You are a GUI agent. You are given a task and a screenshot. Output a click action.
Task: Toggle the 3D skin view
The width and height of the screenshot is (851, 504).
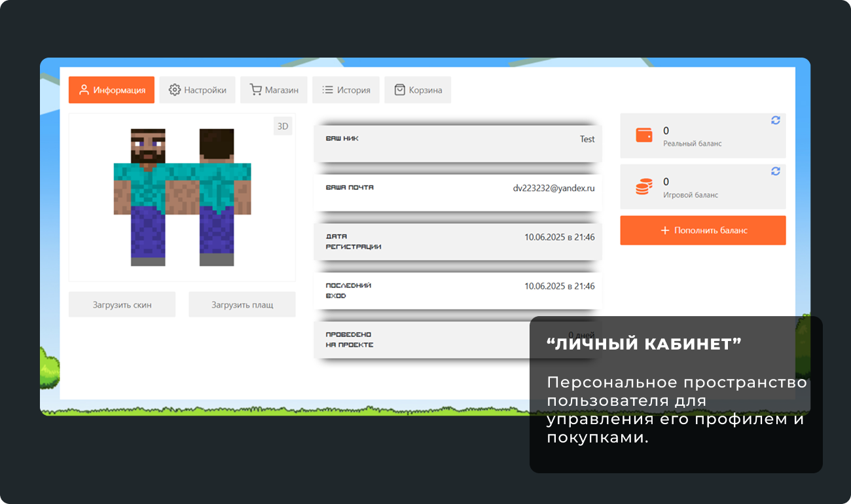click(283, 126)
